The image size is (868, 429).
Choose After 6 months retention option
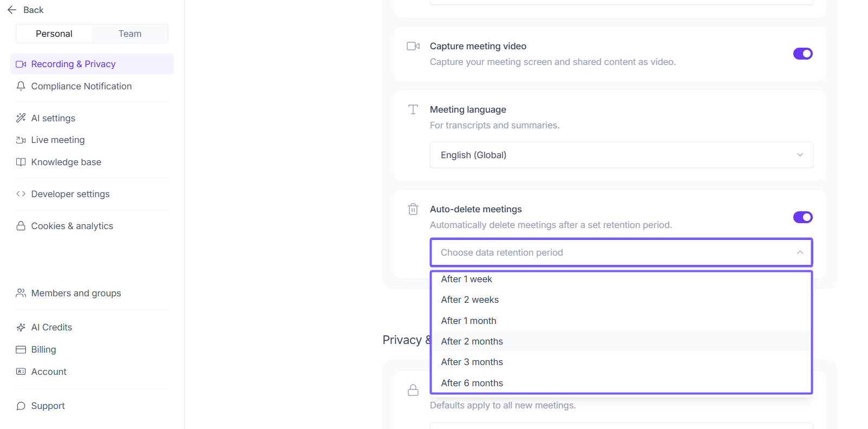point(472,383)
